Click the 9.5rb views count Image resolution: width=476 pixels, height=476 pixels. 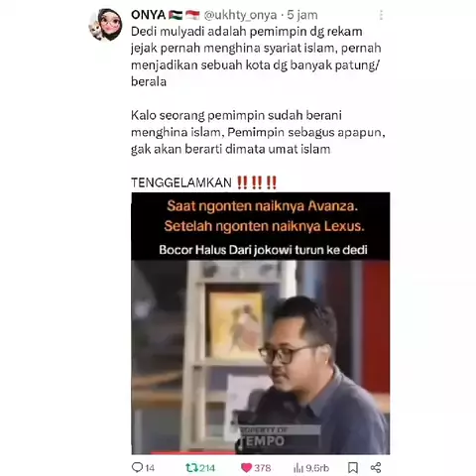[317, 468]
